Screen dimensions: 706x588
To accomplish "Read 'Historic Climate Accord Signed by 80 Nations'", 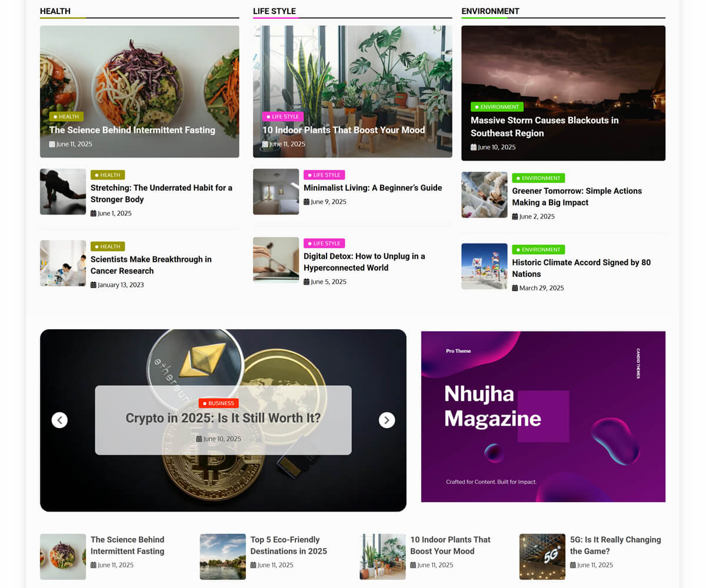I will coord(581,268).
